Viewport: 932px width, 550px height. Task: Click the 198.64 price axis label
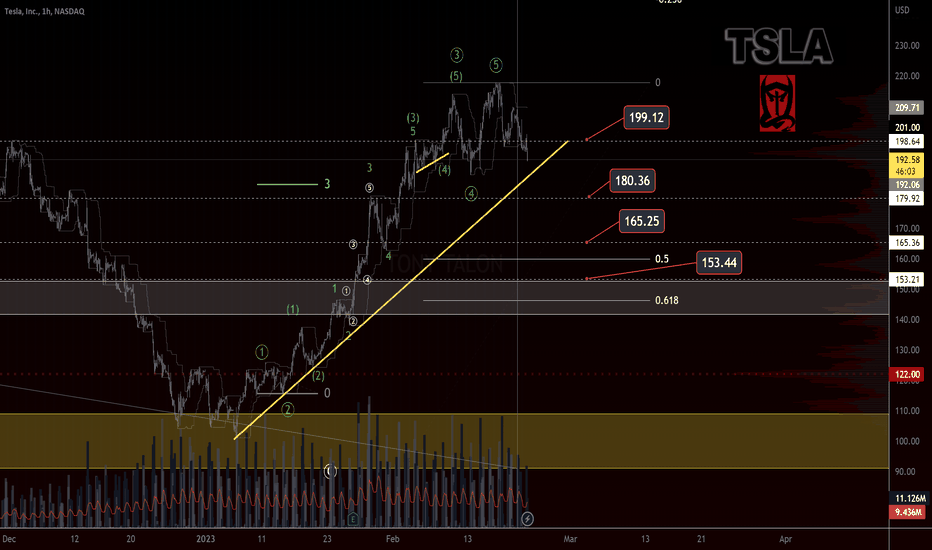[x=907, y=142]
